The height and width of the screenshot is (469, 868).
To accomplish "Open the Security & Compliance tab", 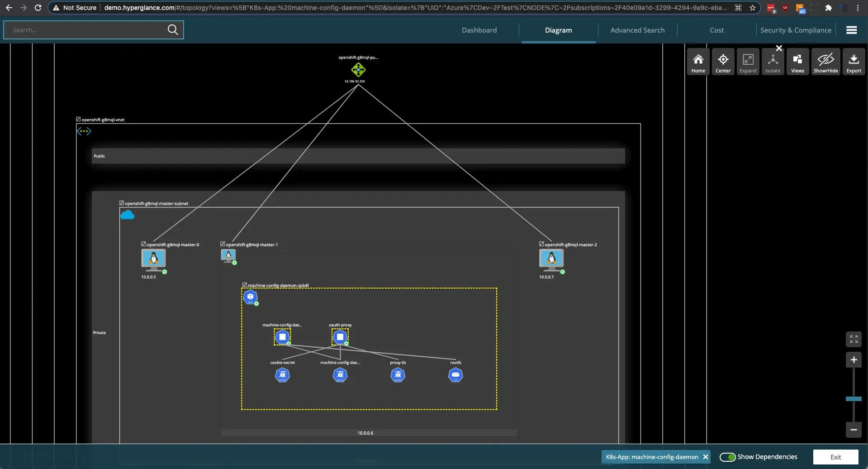I will click(x=796, y=30).
